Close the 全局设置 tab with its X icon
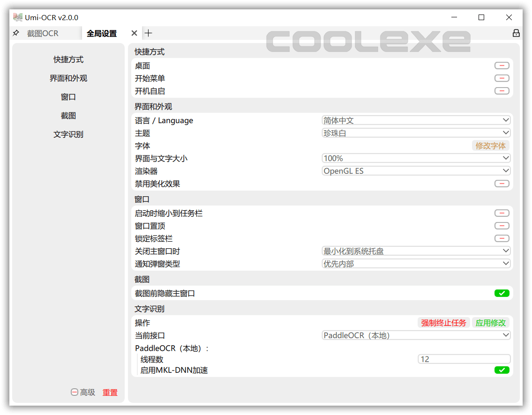Image resolution: width=532 pixels, height=415 pixels. (135, 33)
